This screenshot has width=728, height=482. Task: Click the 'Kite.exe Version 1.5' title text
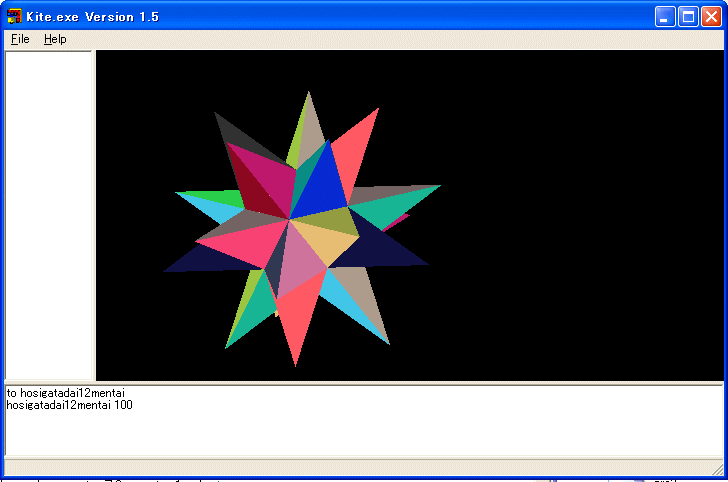[92, 17]
